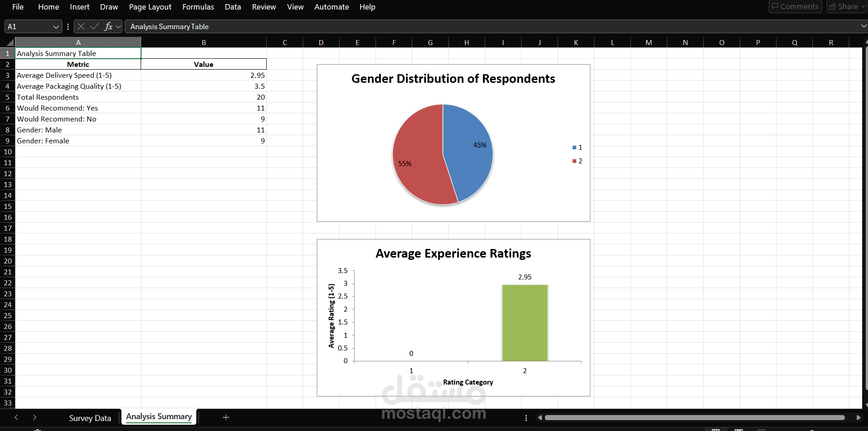
Task: Click the horizontal scrollbar right arrow
Action: point(858,418)
